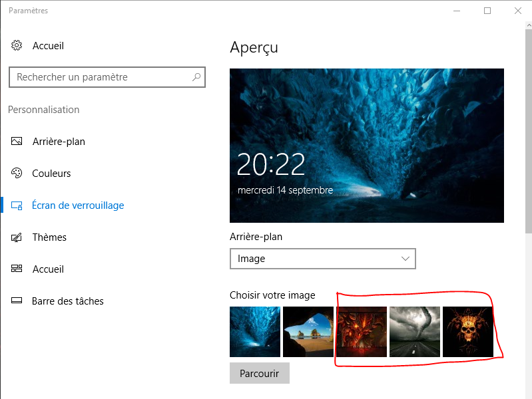Minimize the Paramètres window

point(457,11)
